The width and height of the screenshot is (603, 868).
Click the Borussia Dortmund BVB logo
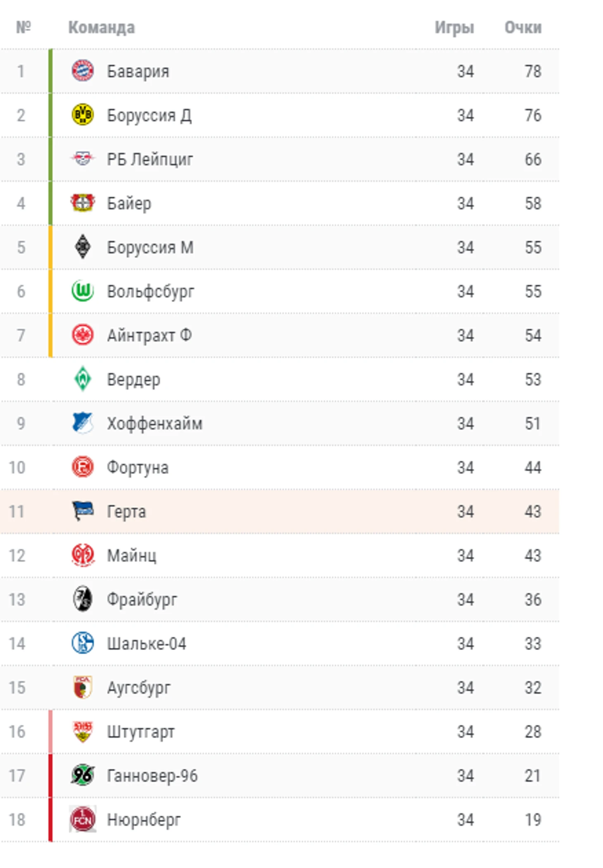click(83, 115)
